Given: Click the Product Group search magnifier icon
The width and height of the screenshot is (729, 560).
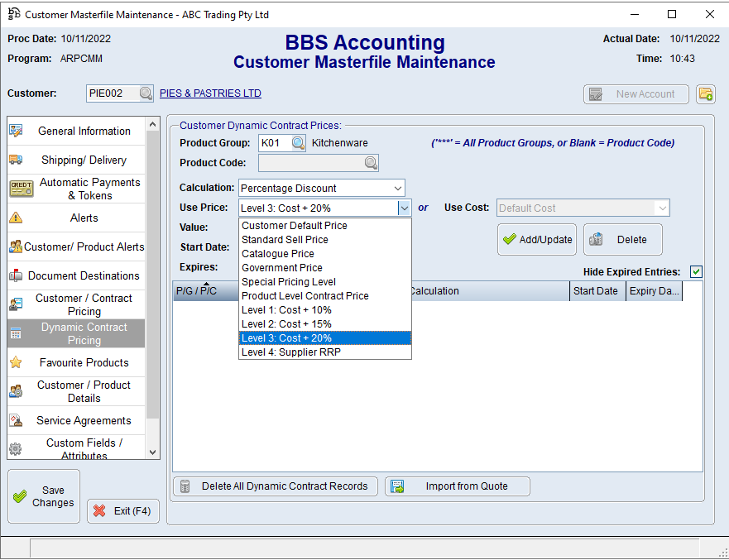Looking at the screenshot, I should [x=298, y=143].
